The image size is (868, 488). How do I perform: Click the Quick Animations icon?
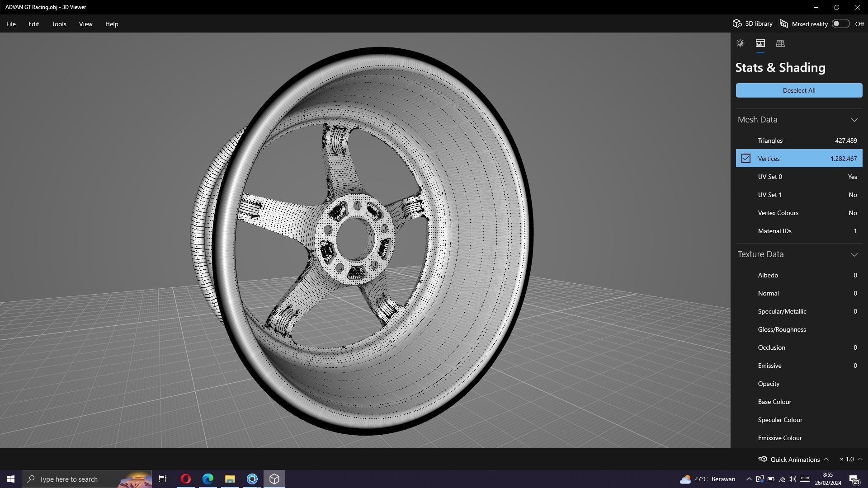[763, 459]
